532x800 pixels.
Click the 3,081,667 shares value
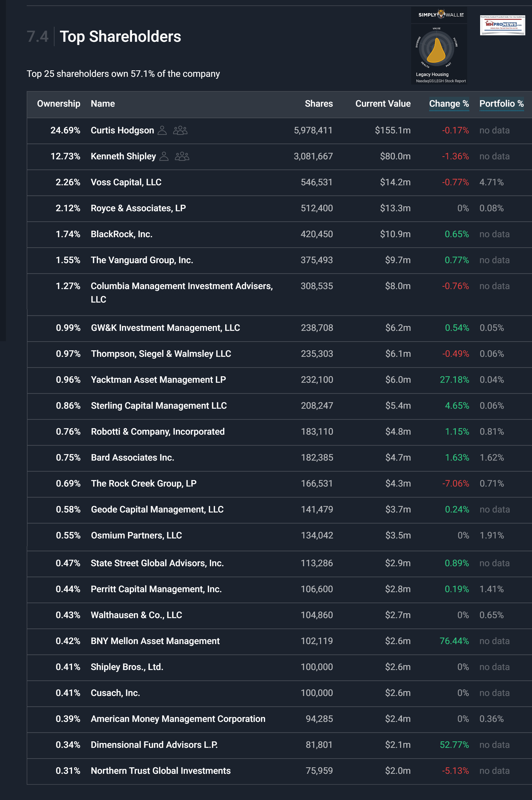click(x=313, y=156)
